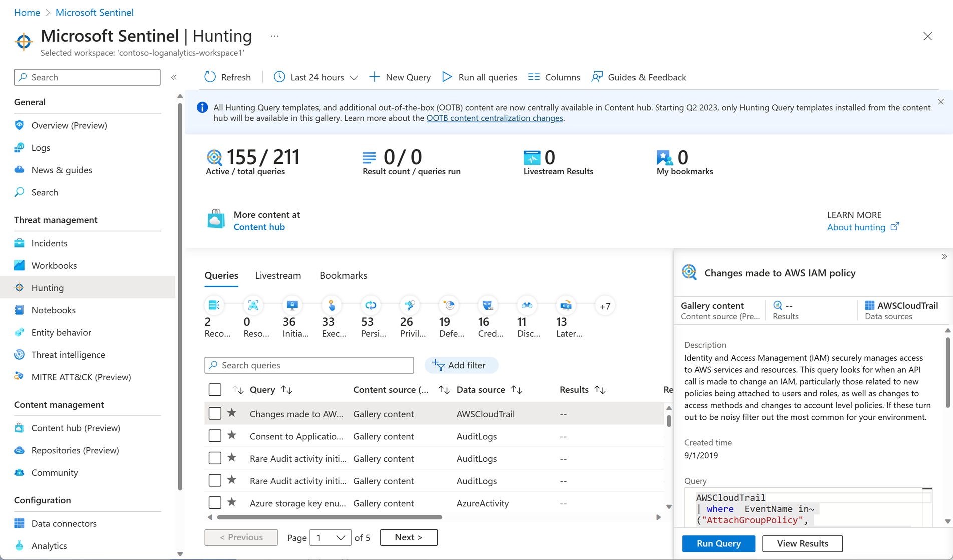The width and height of the screenshot is (953, 560).
Task: Open the Page number dropdown
Action: click(x=330, y=537)
